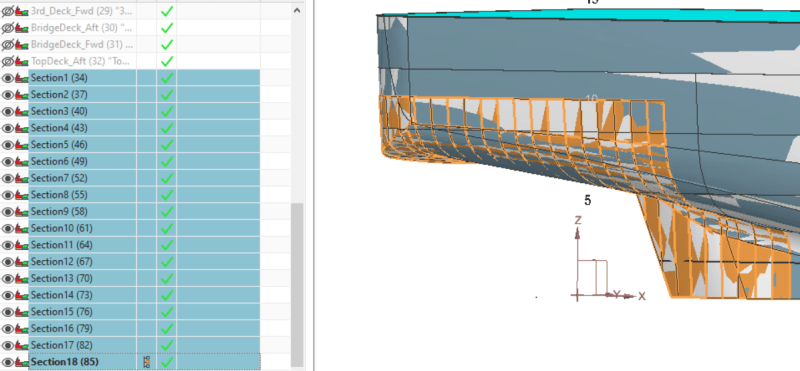This screenshot has height=371, width=800.
Task: Click the sketch icon of Section15 (76)
Action: pyautogui.click(x=21, y=312)
